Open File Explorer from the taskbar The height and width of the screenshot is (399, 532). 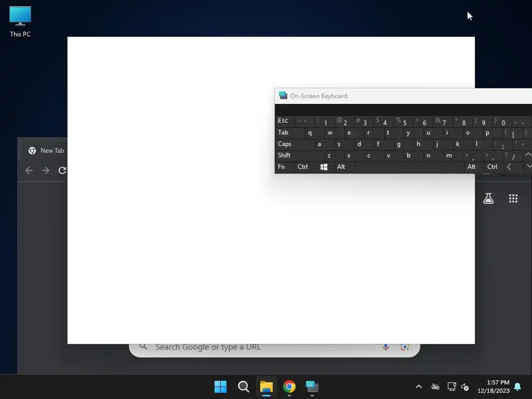click(267, 387)
